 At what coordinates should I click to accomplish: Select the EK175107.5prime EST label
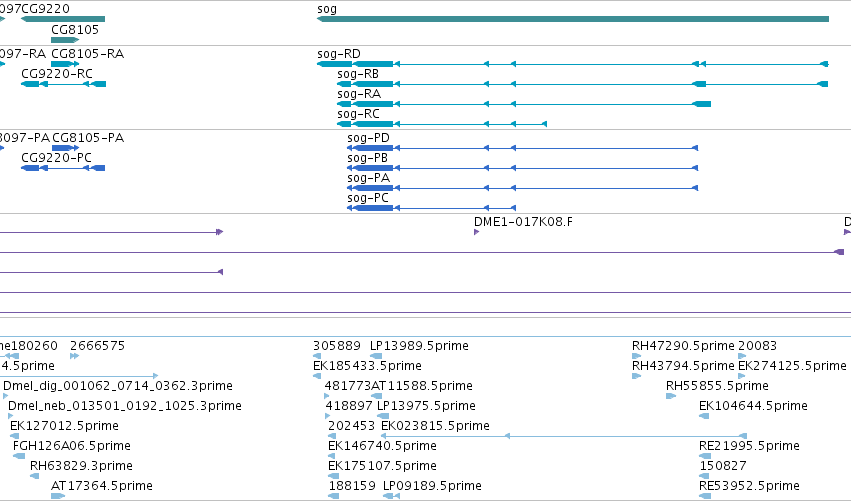pos(382,466)
